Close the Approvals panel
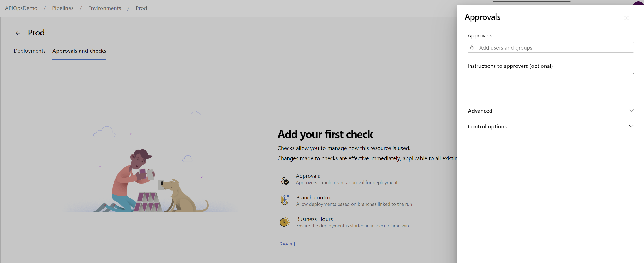The height and width of the screenshot is (263, 644). click(626, 18)
